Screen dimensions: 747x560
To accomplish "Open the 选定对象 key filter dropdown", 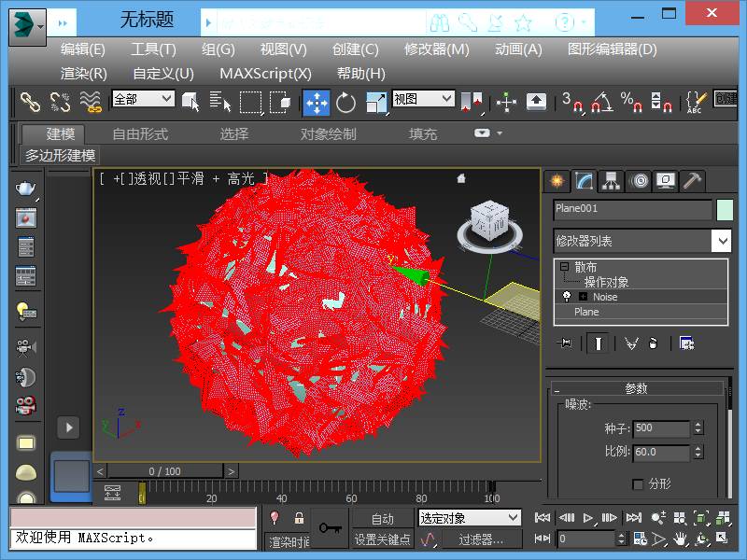I will pos(470,518).
